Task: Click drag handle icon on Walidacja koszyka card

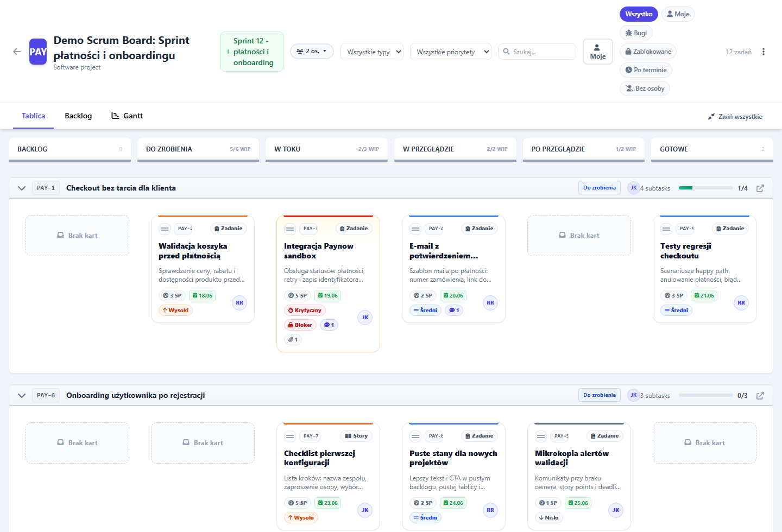Action: click(165, 229)
